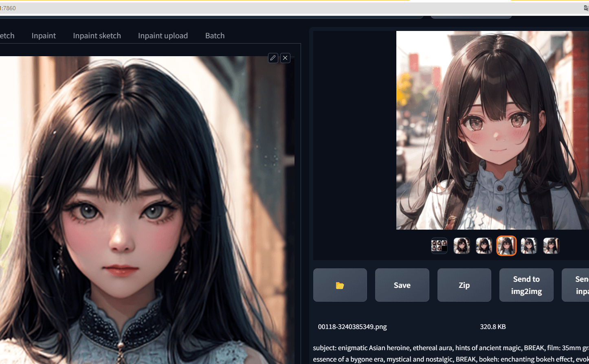Viewport: 589px width, 364px height.
Task: Click the file size text 320.8 KB
Action: pos(492,327)
